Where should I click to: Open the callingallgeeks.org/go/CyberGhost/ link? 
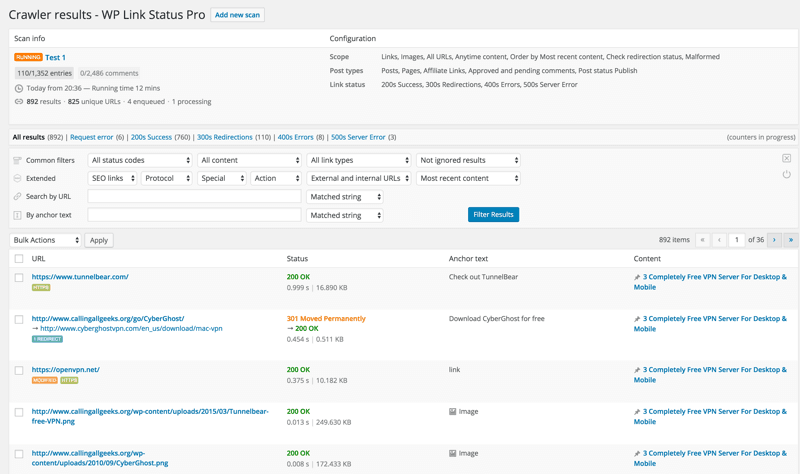click(x=108, y=318)
